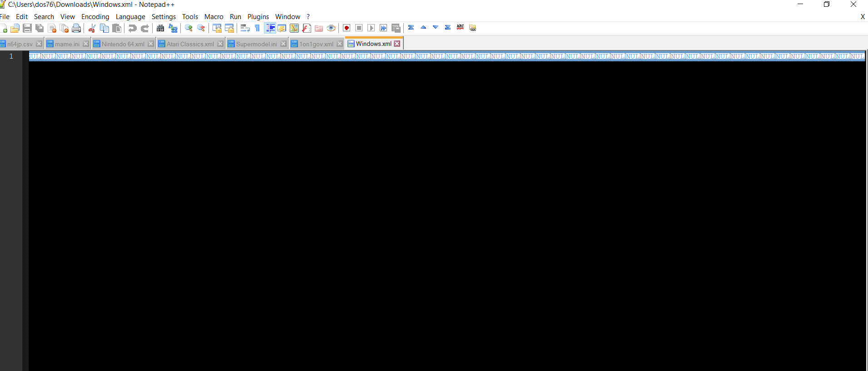Image resolution: width=868 pixels, height=371 pixels.
Task: Click the Paste clipboard icon
Action: pos(117,28)
